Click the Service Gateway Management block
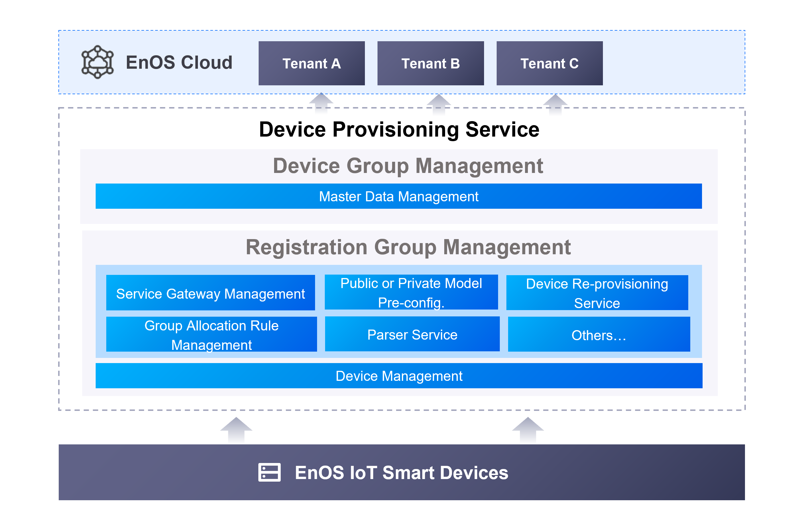812x528 pixels. 211,293
